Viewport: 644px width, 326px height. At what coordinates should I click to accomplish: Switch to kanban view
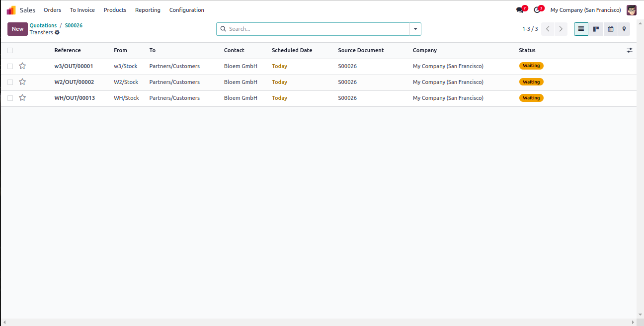coord(596,29)
